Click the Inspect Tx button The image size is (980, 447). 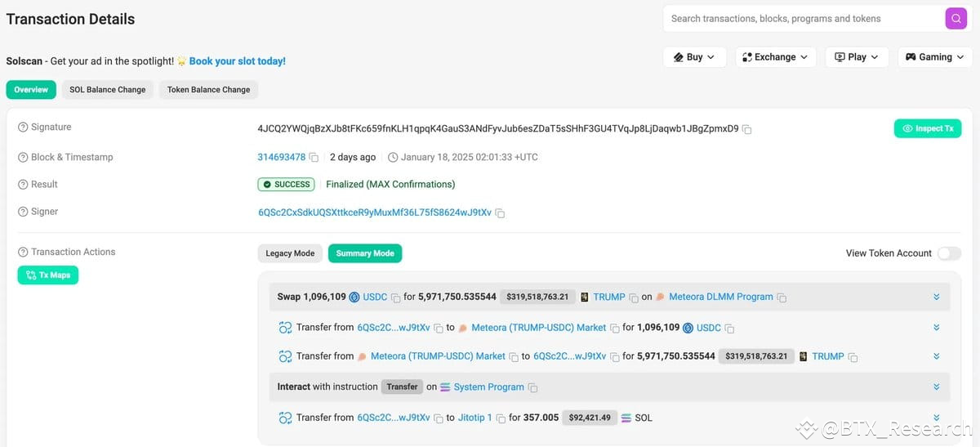tap(928, 128)
